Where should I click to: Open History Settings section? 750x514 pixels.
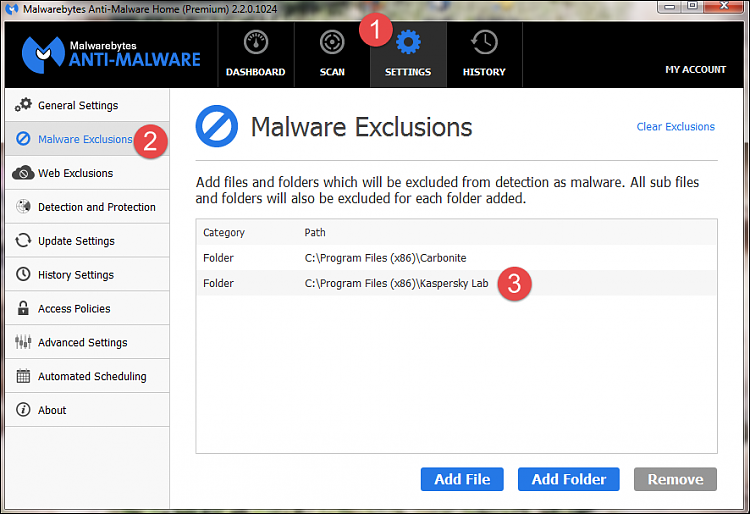tap(87, 274)
